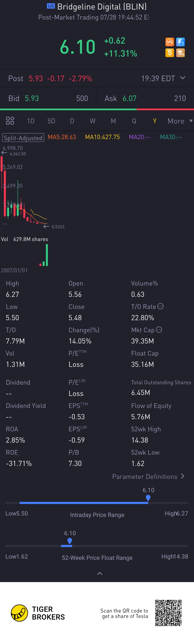The width and height of the screenshot is (194, 644).
Task: Select the Q quarterly chart tab
Action: tap(134, 121)
